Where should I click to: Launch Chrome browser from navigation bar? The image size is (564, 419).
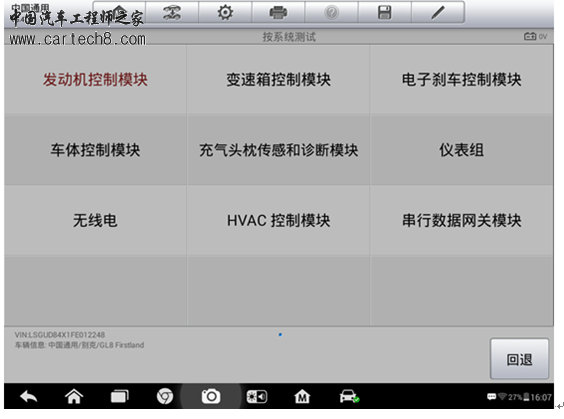[x=165, y=397]
